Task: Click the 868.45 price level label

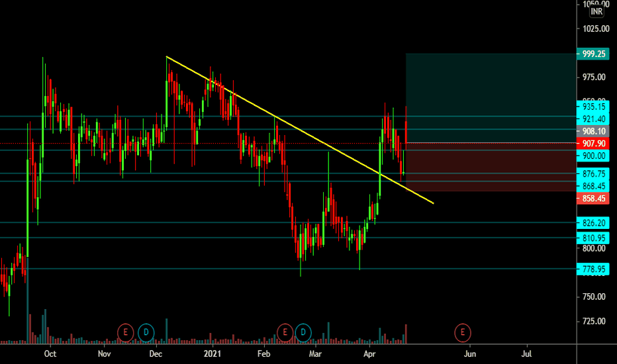Action: (593, 186)
